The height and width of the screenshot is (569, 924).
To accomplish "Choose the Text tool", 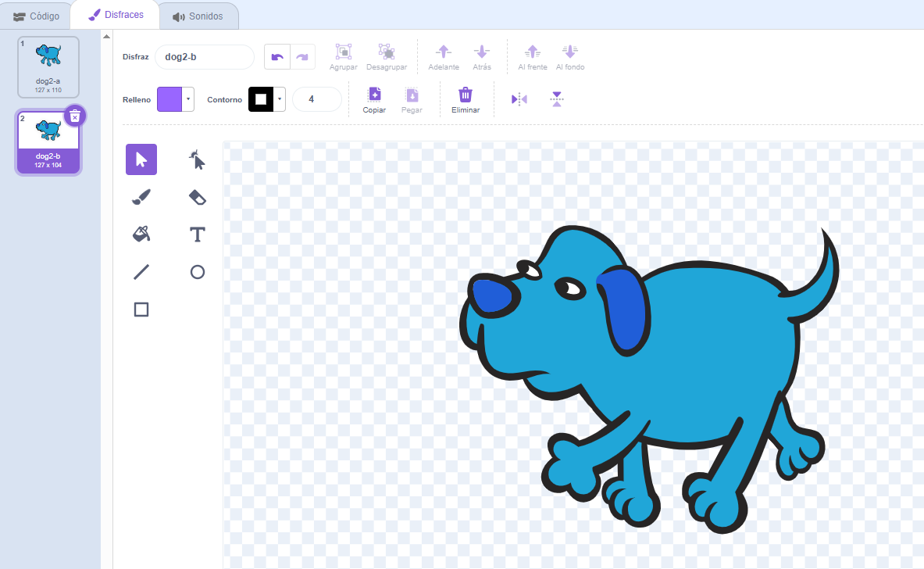I will [198, 234].
